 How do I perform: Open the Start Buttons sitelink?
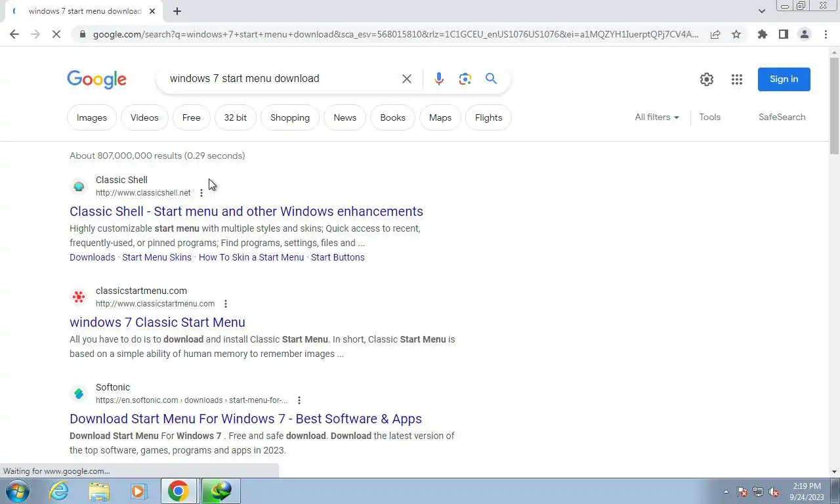pyautogui.click(x=338, y=257)
